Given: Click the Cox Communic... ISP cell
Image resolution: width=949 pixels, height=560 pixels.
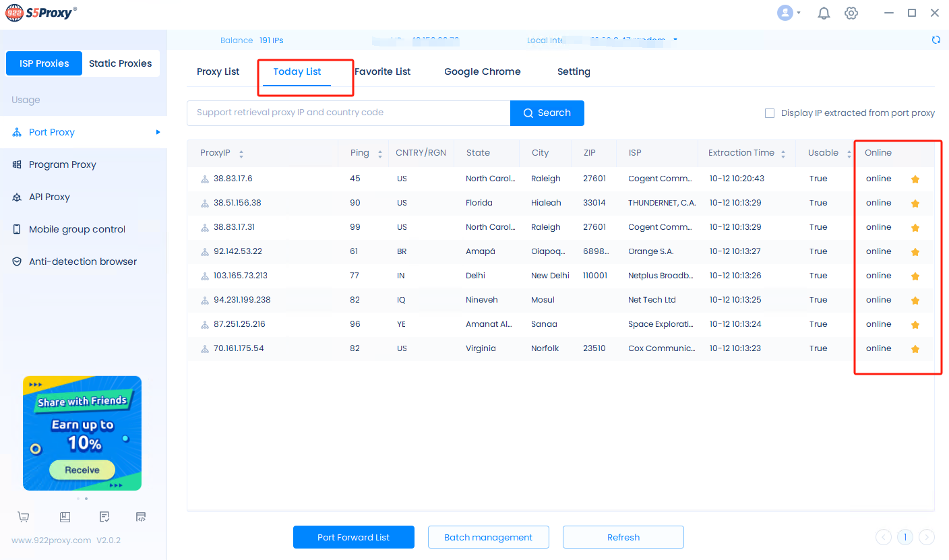Looking at the screenshot, I should [x=661, y=348].
